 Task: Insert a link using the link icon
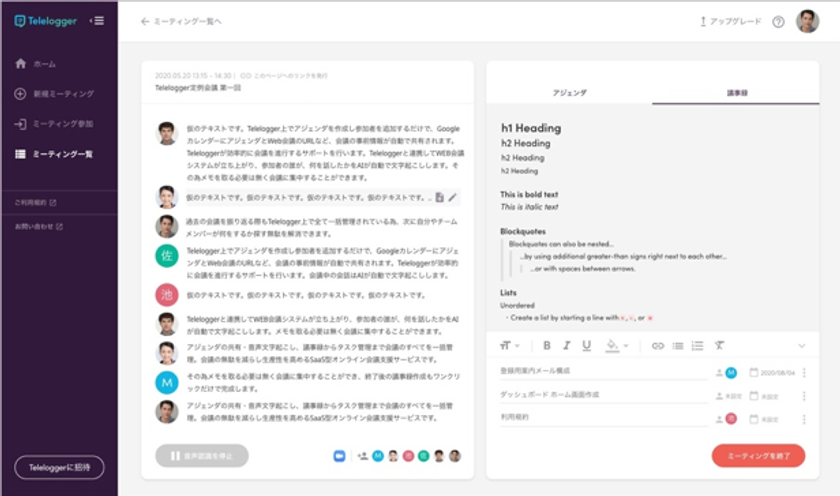657,346
